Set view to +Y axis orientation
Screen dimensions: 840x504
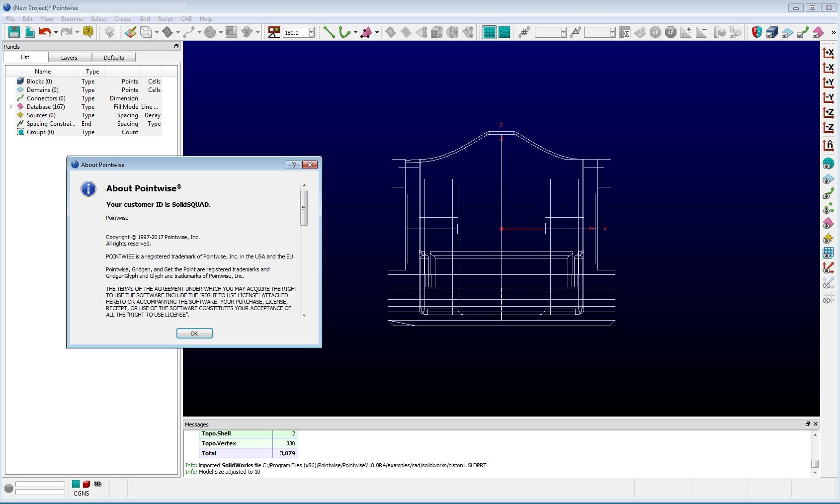tap(829, 83)
